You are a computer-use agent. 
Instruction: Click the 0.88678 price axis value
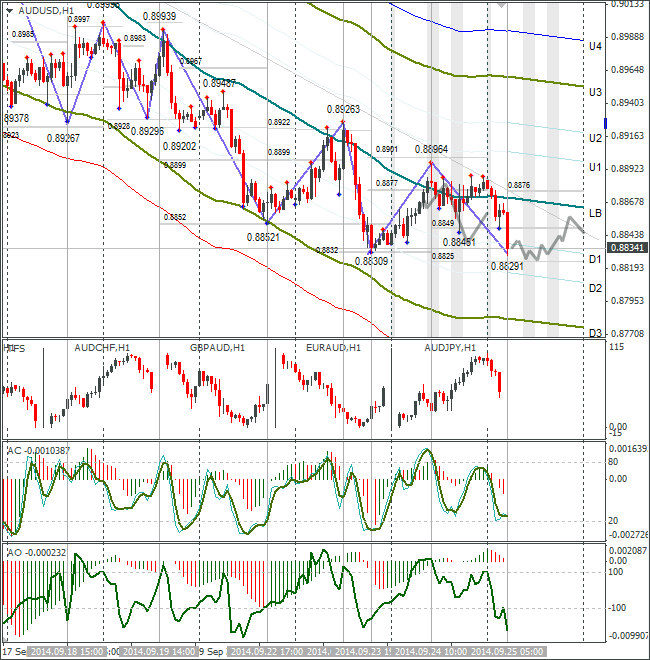(628, 202)
